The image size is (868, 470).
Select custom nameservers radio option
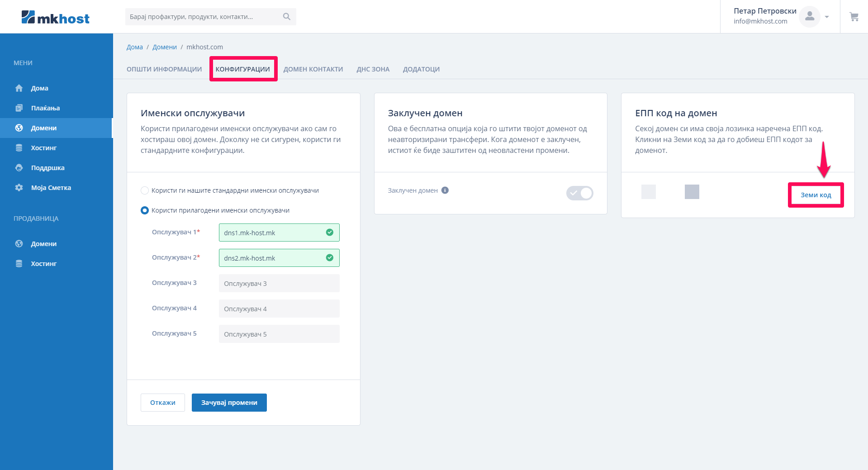145,210
